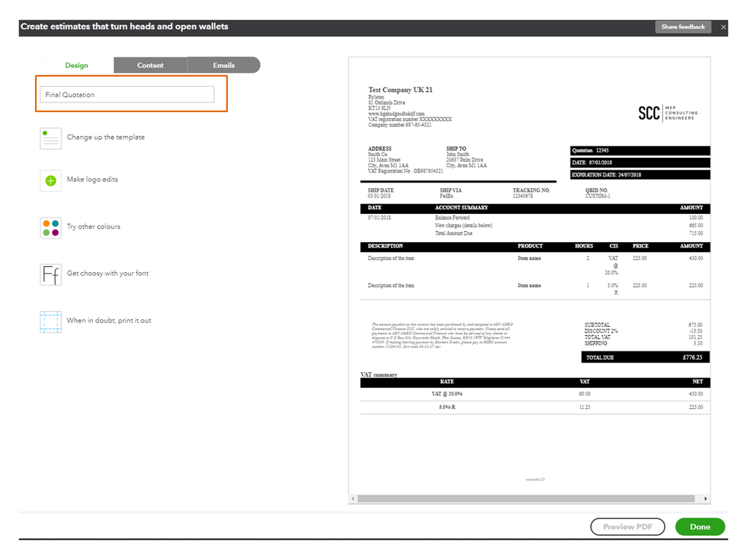
Task: Click the SHIP VIA label
Action: (x=450, y=191)
